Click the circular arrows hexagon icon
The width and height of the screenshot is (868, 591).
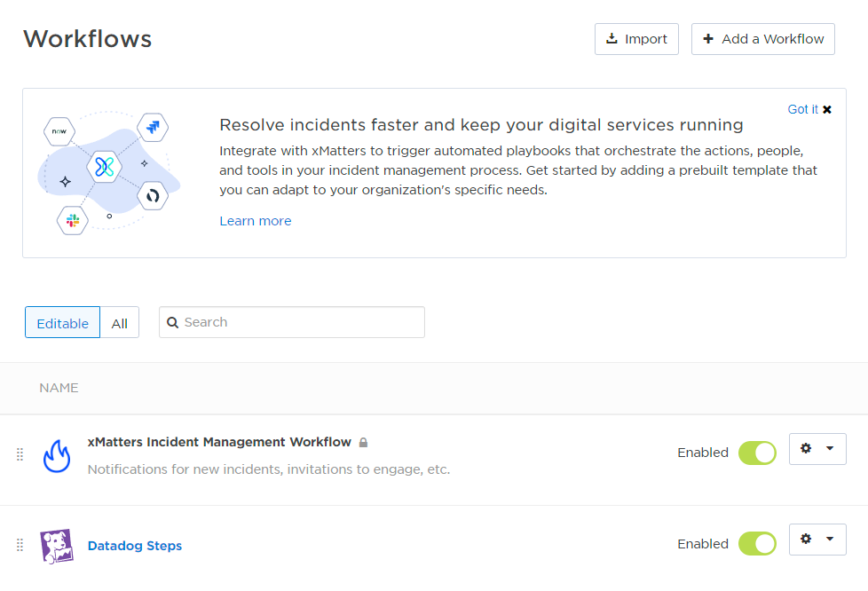coord(153,195)
